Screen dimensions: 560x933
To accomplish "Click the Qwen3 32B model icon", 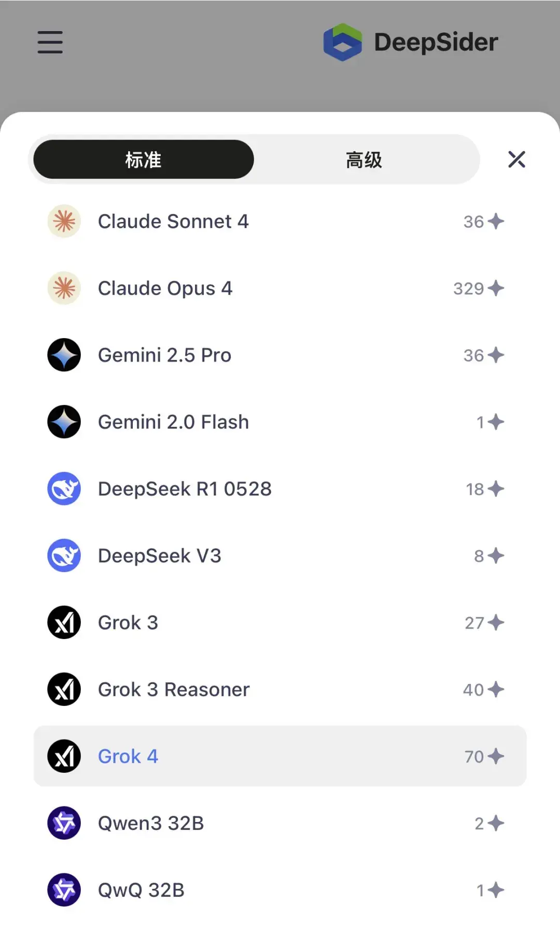I will tap(64, 823).
